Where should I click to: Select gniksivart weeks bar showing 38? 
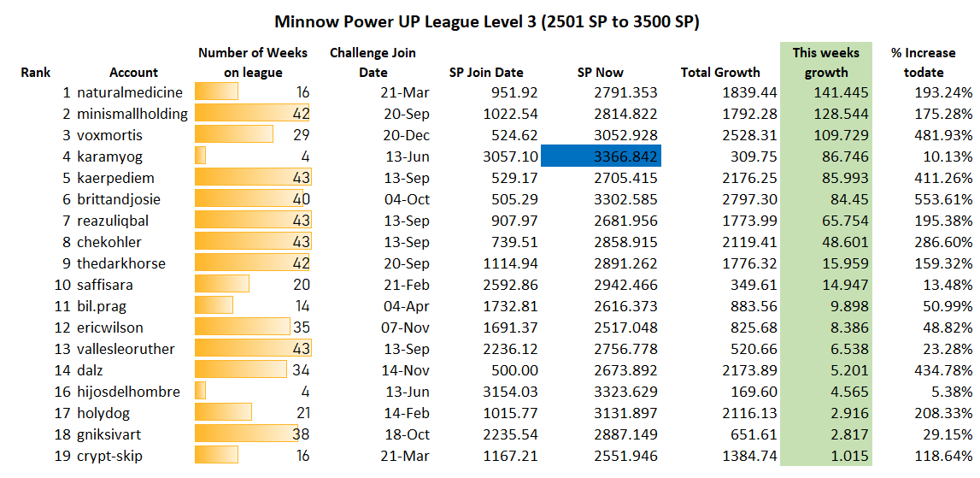246,434
